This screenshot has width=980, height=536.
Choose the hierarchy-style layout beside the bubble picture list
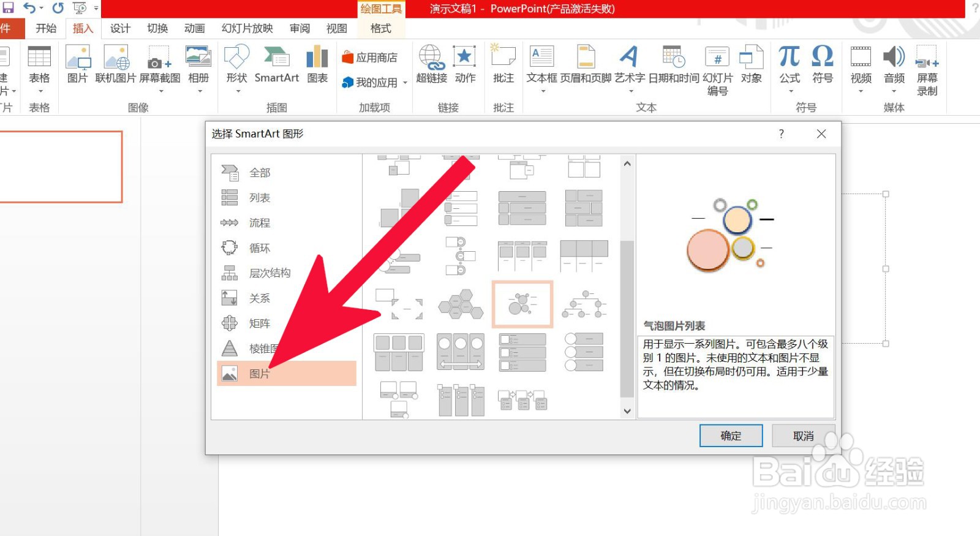click(584, 304)
